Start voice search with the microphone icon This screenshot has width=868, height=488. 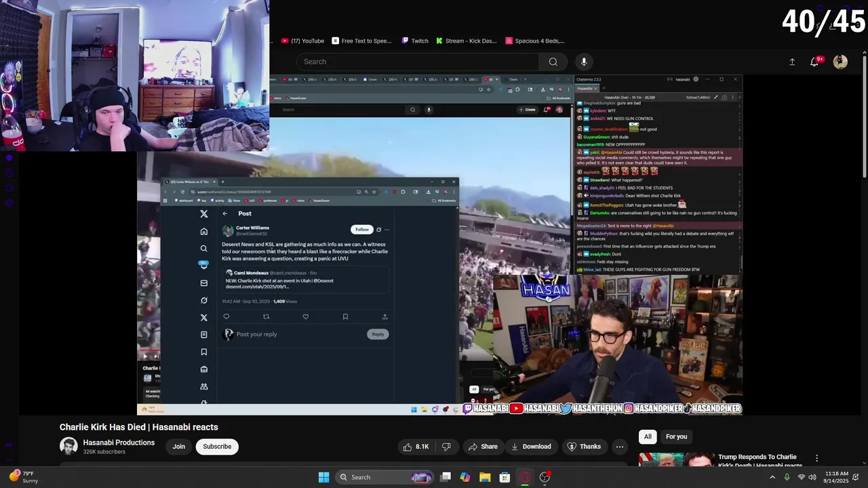pyautogui.click(x=584, y=62)
